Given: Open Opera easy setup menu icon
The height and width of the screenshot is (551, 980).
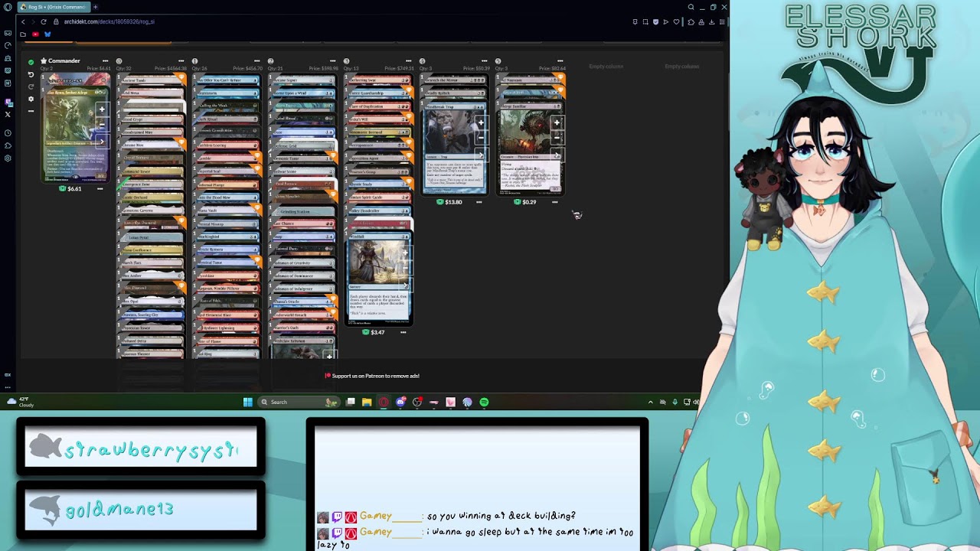Looking at the screenshot, I should tap(722, 21).
